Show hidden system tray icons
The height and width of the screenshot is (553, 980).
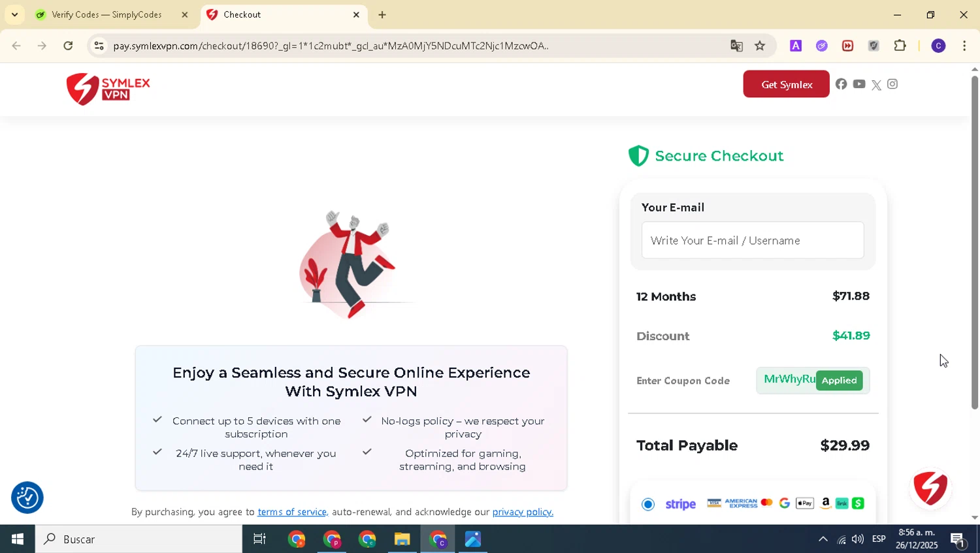[x=823, y=539]
